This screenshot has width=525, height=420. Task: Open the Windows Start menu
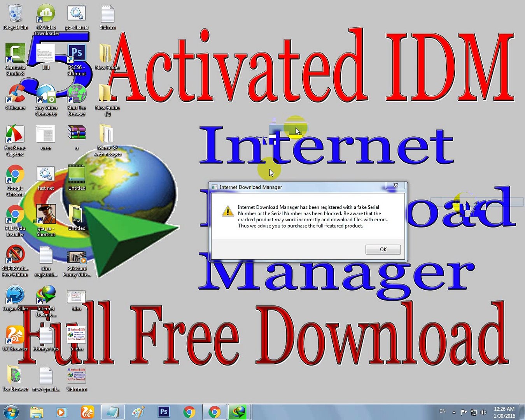(x=11, y=412)
